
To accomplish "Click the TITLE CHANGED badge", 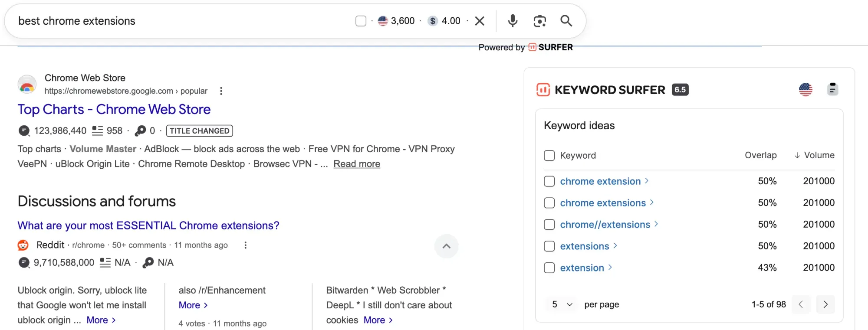I will tap(200, 131).
